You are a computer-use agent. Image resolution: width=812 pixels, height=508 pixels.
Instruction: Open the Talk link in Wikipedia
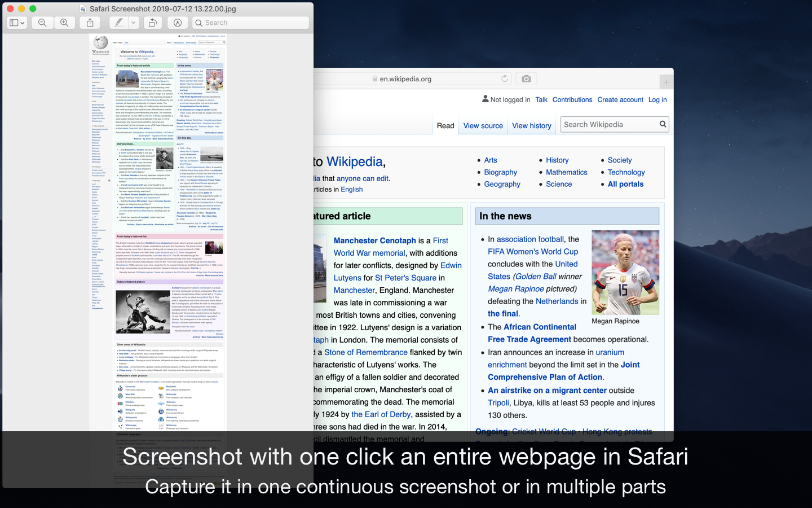point(541,100)
